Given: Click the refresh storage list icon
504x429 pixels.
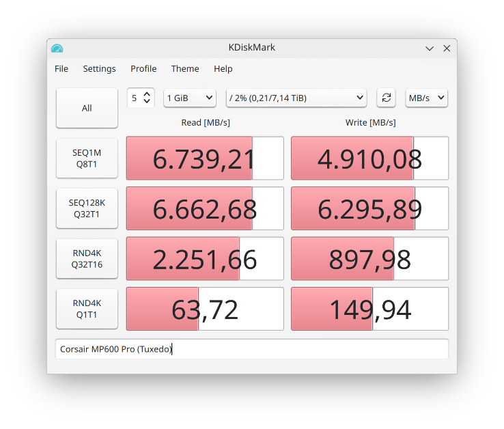Looking at the screenshot, I should (386, 98).
